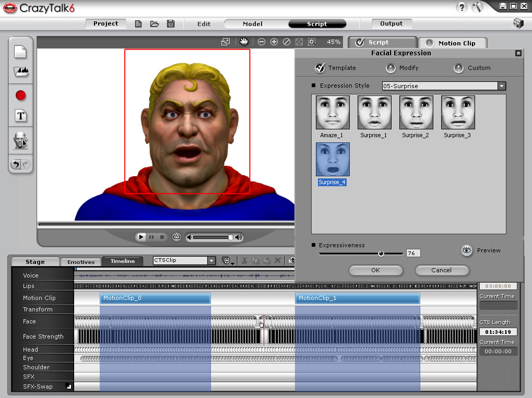Cut the selection using the scissors icon
The width and height of the screenshot is (532, 398).
point(244,260)
